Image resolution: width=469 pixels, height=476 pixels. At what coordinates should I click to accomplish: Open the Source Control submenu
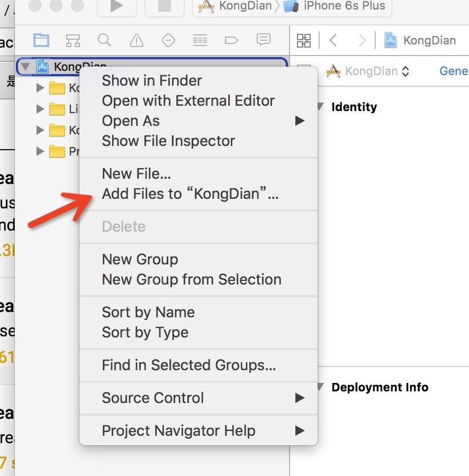coord(199,398)
